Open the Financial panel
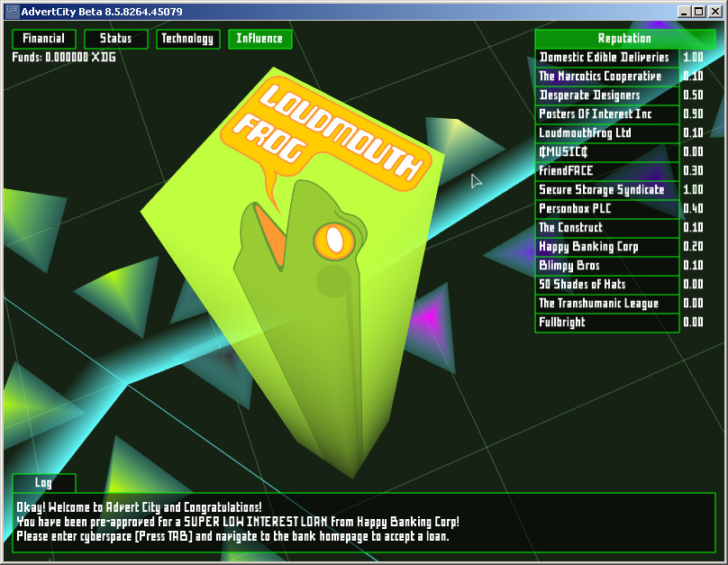 (43, 39)
